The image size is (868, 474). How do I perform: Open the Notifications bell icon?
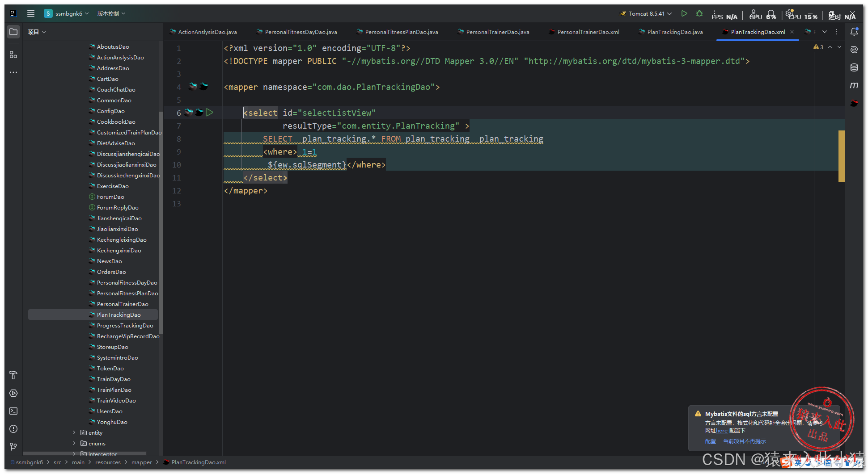click(854, 32)
